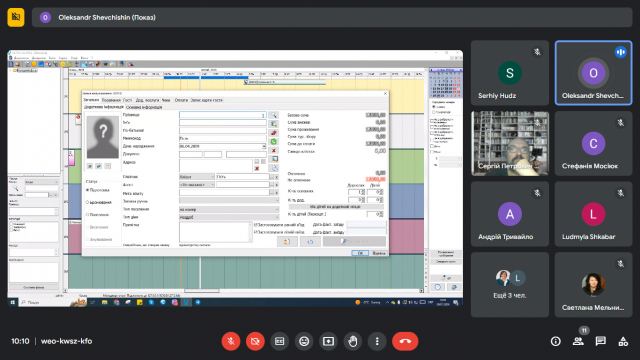Open the chat panel
The image size is (640, 360).
(x=600, y=341)
